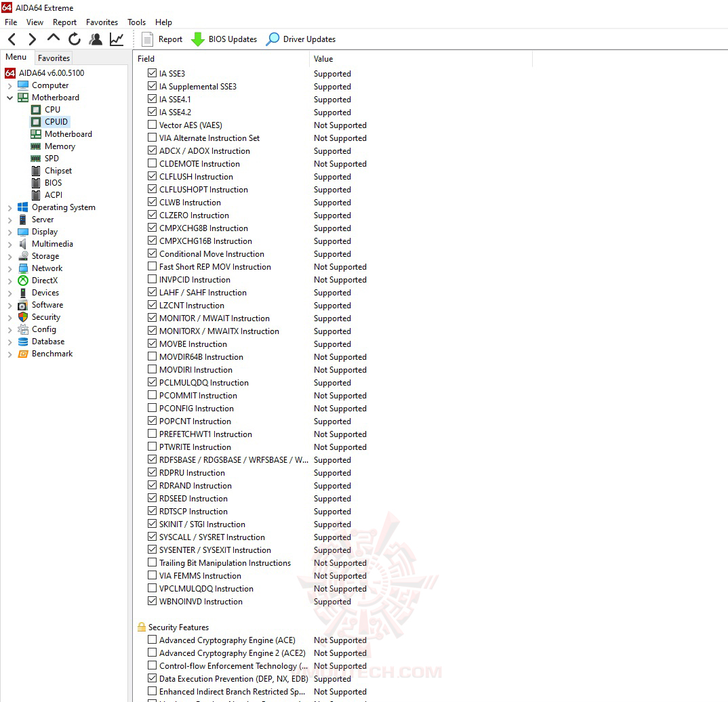The height and width of the screenshot is (702, 728).
Task: Sort by the Field column header
Action: click(x=221, y=59)
